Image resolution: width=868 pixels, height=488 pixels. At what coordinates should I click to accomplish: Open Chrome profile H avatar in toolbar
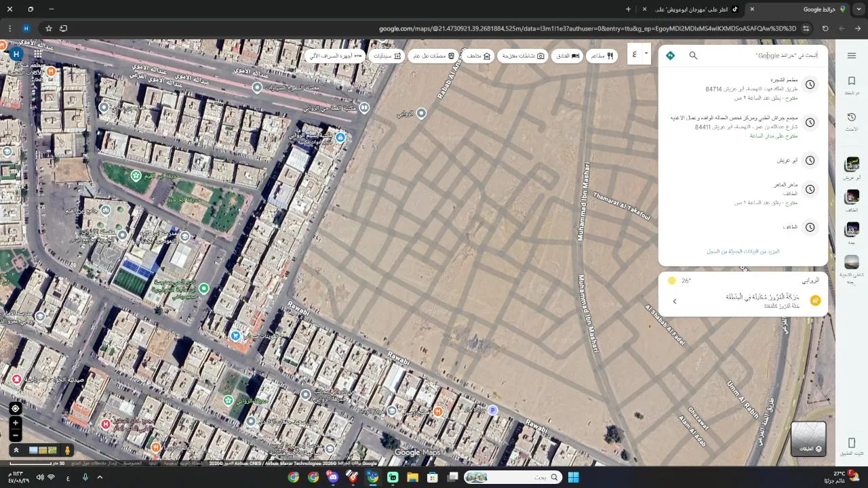[x=26, y=28]
